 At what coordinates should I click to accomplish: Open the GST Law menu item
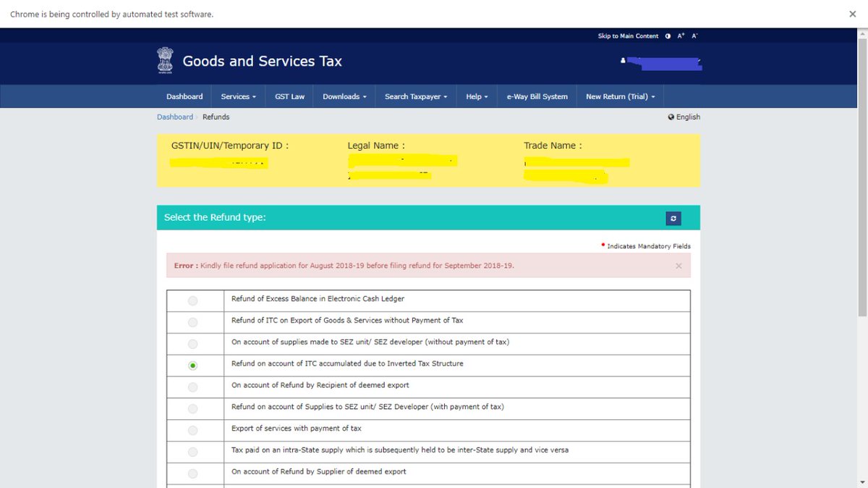click(x=289, y=96)
